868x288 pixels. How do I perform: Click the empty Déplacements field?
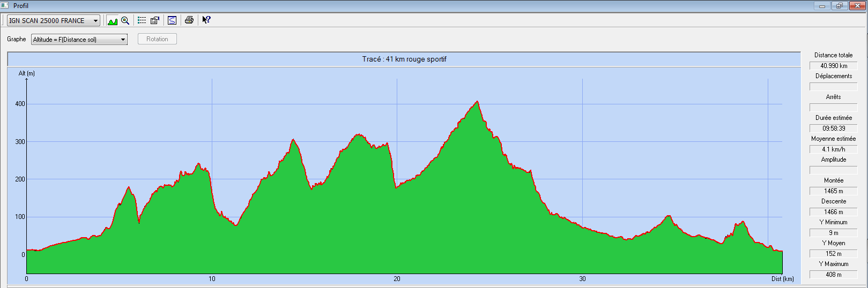point(834,87)
